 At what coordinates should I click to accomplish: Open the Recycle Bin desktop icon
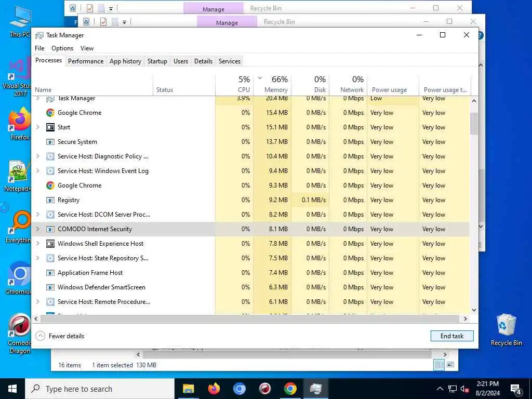[506, 330]
